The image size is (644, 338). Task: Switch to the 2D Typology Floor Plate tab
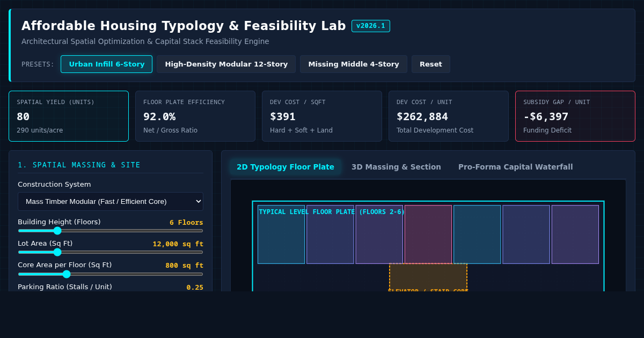coord(286,167)
